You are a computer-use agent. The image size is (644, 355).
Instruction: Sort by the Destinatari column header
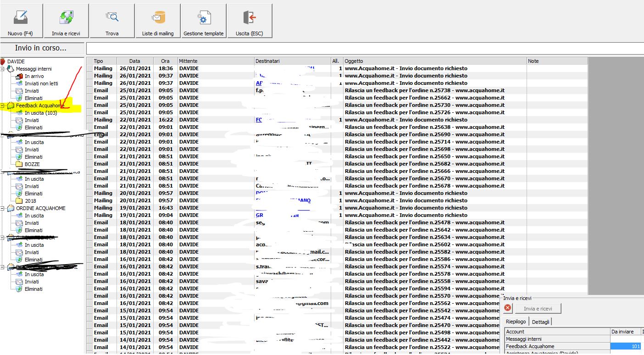click(x=292, y=61)
